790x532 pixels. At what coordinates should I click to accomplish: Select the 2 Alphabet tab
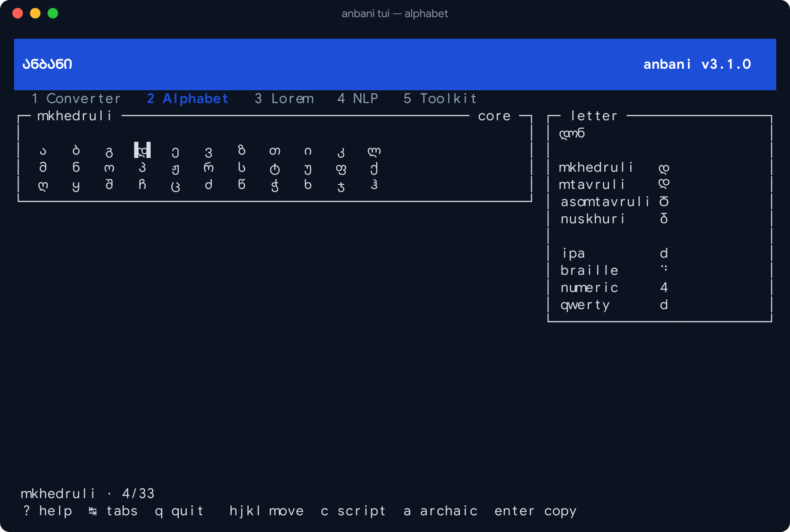[188, 99]
